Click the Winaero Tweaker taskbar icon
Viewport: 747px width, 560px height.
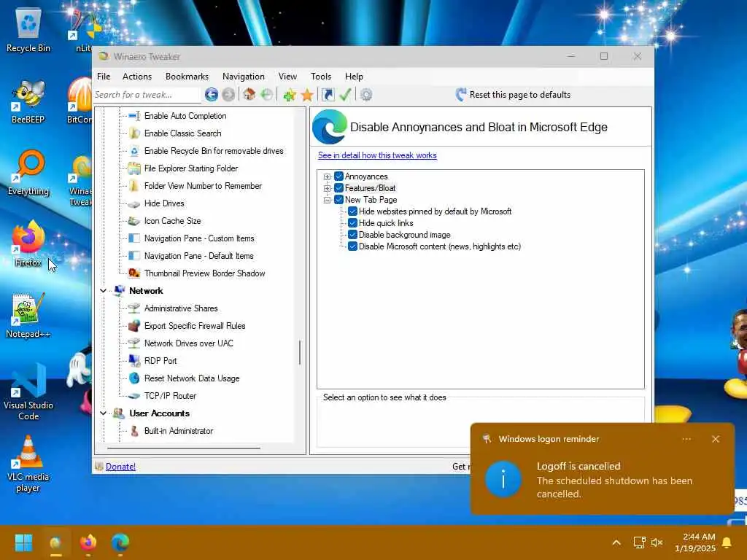coord(55,542)
